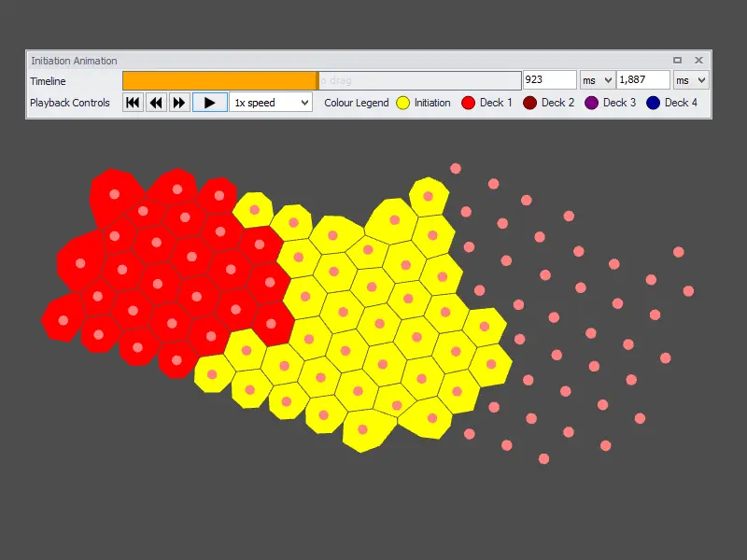Viewport: 747px width, 560px height.
Task: Click the orange timeline progress bar
Action: [219, 80]
